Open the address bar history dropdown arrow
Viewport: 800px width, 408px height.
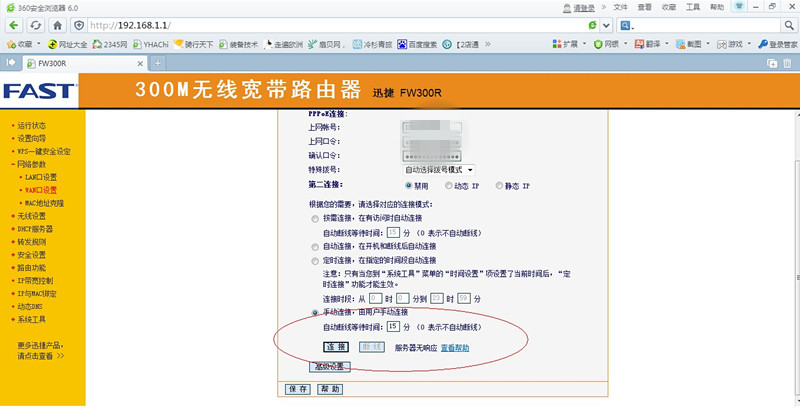[606, 25]
